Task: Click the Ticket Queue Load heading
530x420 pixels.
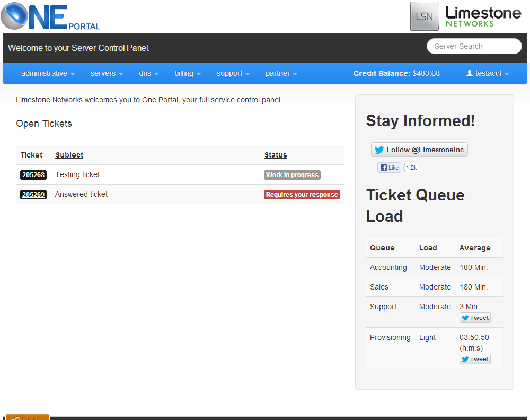Action: (x=415, y=206)
